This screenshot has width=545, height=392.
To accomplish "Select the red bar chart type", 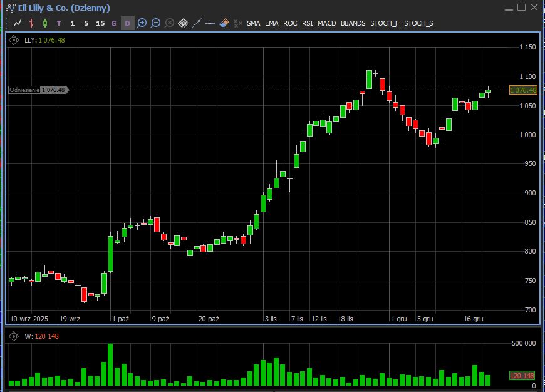I will (x=31, y=23).
